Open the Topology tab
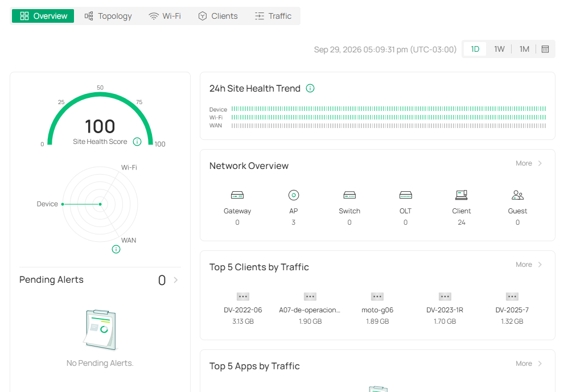The image size is (564, 392). coord(108,16)
